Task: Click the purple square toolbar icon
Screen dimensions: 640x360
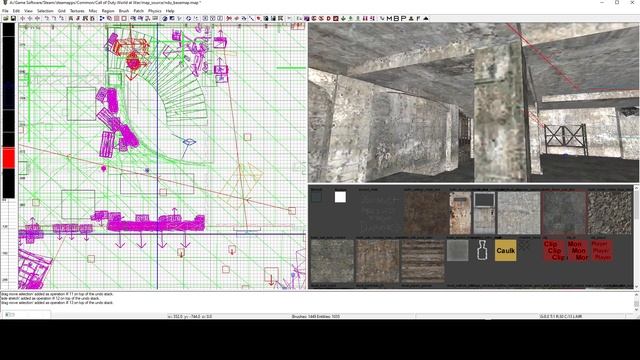Action: pyautogui.click(x=307, y=18)
